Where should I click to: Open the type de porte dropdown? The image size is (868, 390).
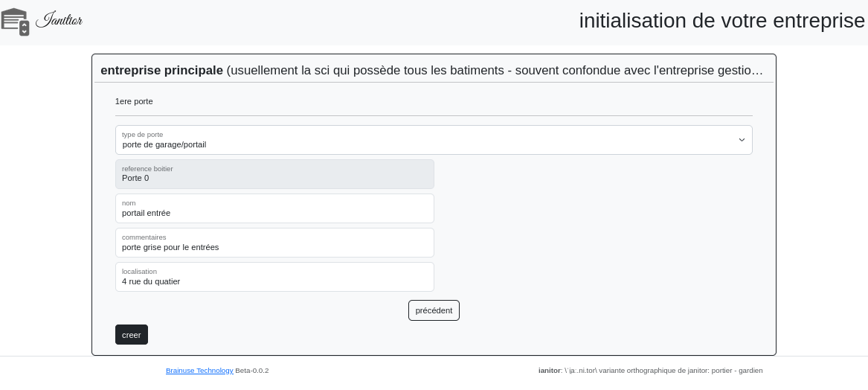pyautogui.click(x=433, y=140)
